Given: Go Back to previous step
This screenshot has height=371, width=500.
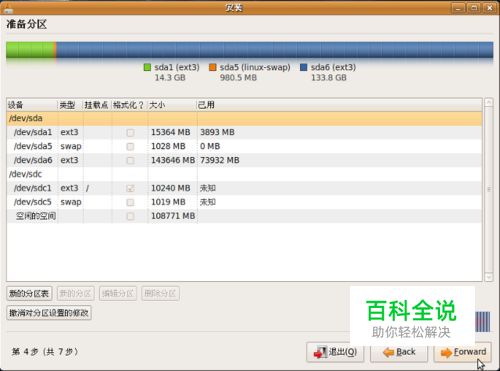Looking at the screenshot, I should [x=399, y=352].
